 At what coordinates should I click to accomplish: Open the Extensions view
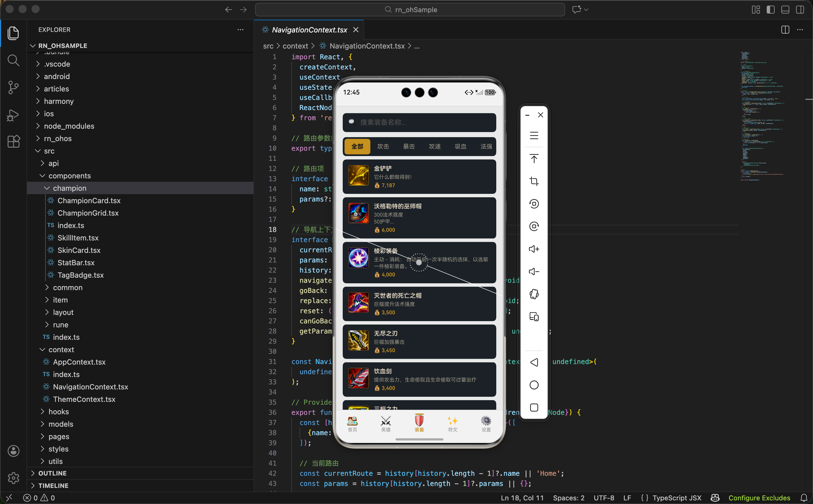pos(13,141)
